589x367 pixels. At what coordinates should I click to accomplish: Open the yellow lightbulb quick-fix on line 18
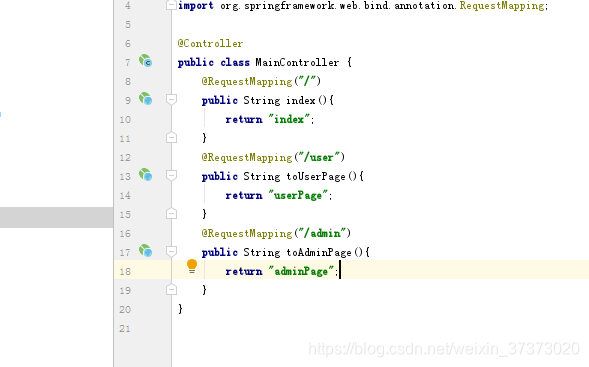[x=192, y=266]
